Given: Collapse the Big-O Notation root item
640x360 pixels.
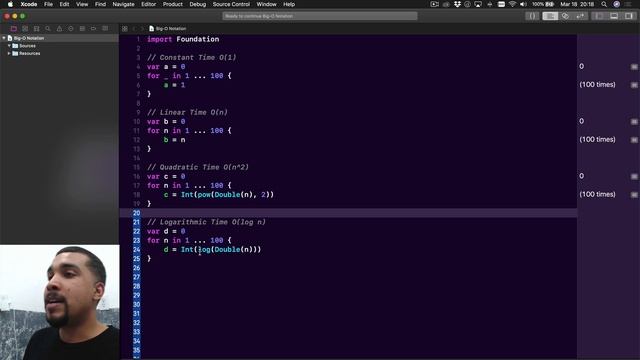Looking at the screenshot, I should (x=4, y=38).
